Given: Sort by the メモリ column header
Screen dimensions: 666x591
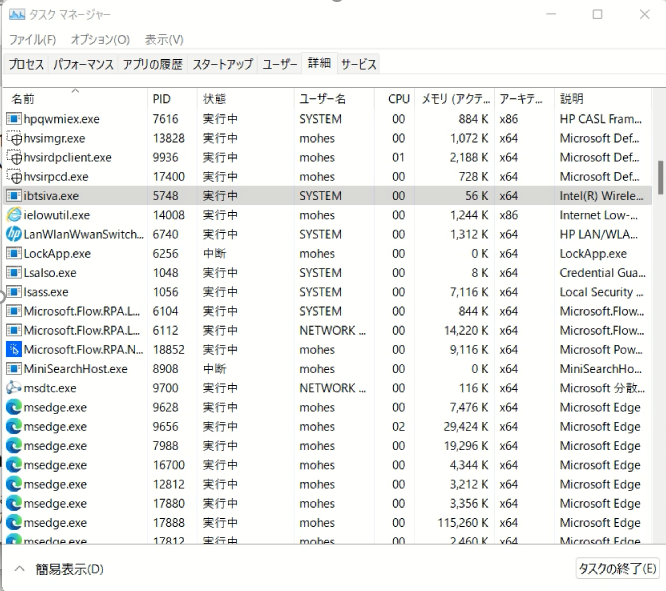Looking at the screenshot, I should [x=455, y=99].
